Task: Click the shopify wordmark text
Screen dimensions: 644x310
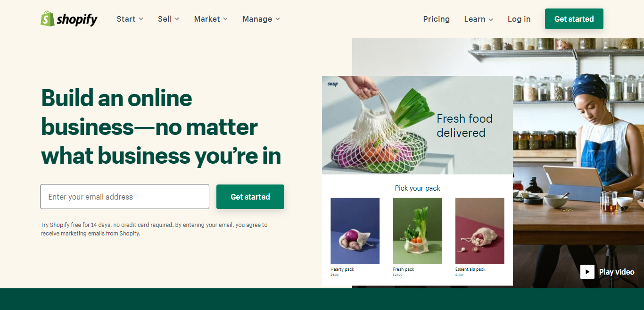Action: pyautogui.click(x=77, y=19)
